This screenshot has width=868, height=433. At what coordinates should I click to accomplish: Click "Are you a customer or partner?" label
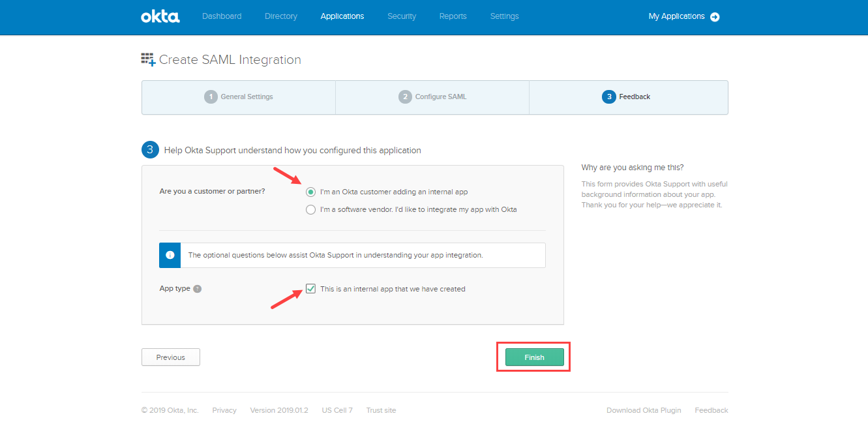pos(213,192)
